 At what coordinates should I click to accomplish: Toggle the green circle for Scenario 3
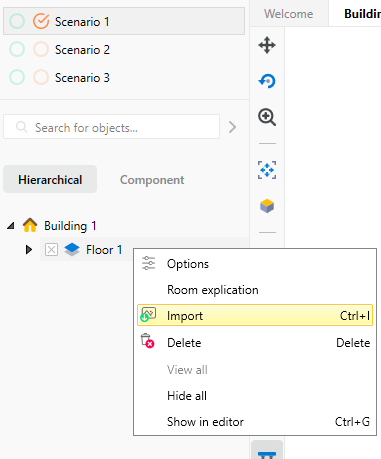[17, 77]
